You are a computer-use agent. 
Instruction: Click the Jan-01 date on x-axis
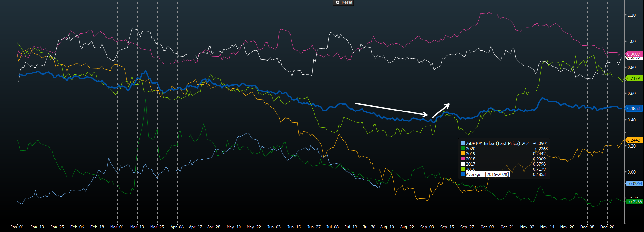click(x=17, y=227)
